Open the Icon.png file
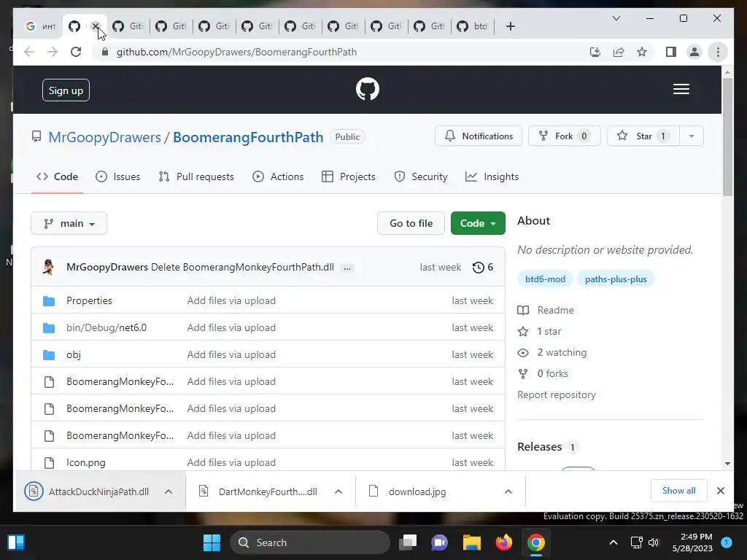 [86, 462]
